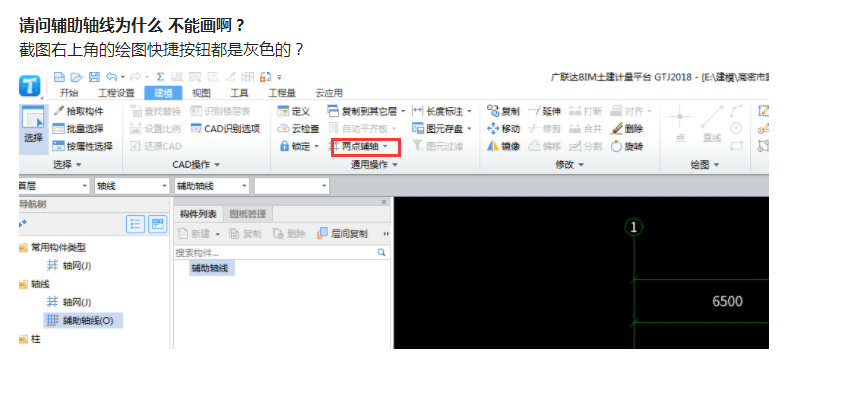Click the 打断 break tool

pos(586,111)
